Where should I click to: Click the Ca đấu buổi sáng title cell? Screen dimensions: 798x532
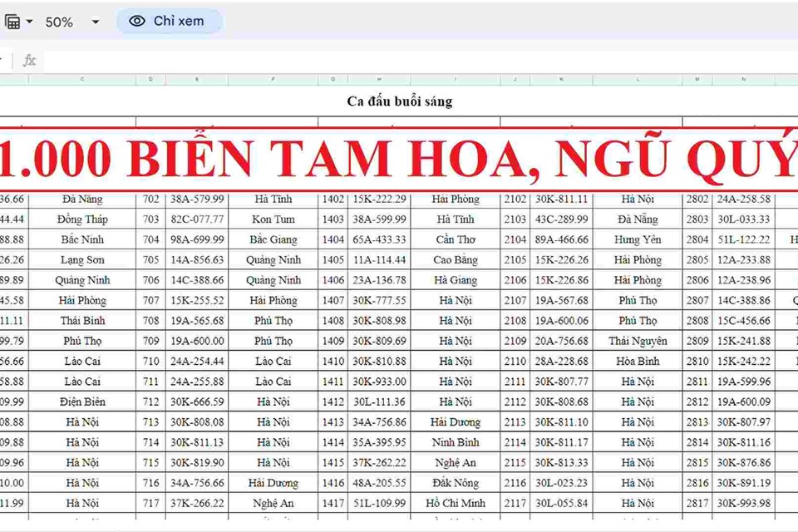(399, 101)
